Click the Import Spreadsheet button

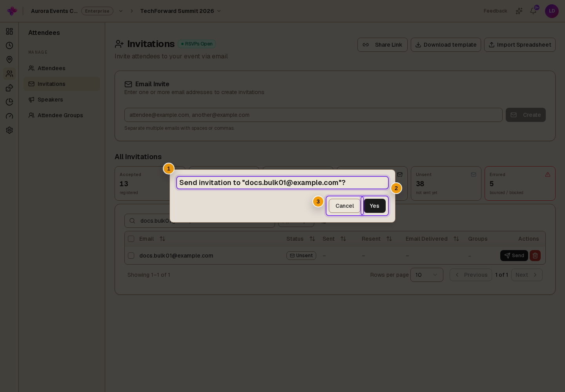(x=520, y=45)
